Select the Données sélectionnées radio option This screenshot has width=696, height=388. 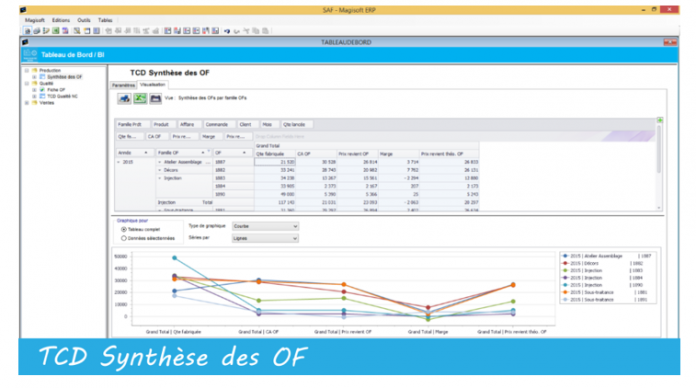[123, 238]
